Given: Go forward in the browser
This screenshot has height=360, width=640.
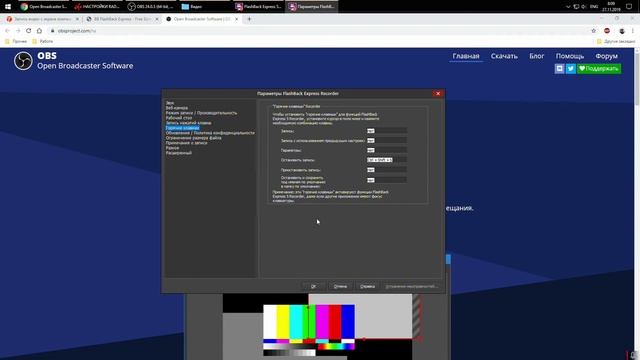Looking at the screenshot, I should (18, 31).
